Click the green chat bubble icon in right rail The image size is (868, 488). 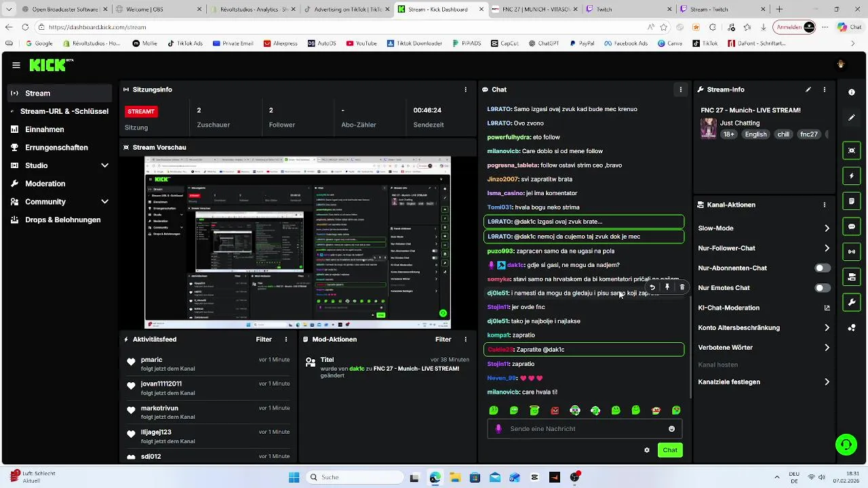pyautogui.click(x=852, y=226)
